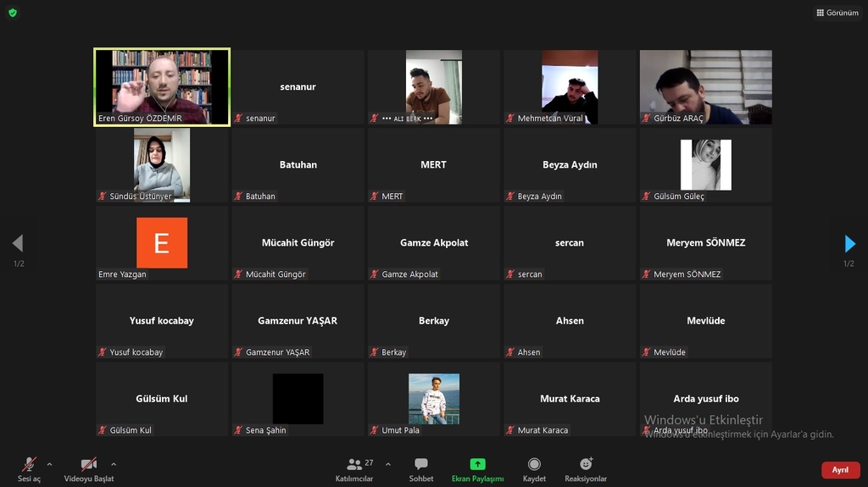This screenshot has height=487, width=868.
Task: Unmute microphone with Sesi aç
Action: pos(29,468)
